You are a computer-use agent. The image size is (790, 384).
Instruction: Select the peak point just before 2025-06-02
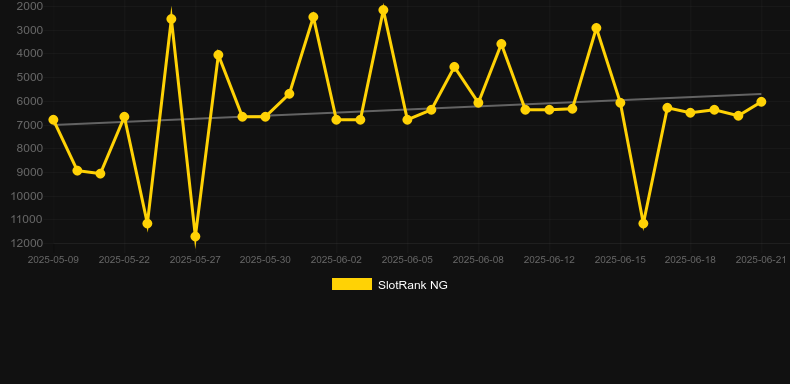(x=313, y=17)
